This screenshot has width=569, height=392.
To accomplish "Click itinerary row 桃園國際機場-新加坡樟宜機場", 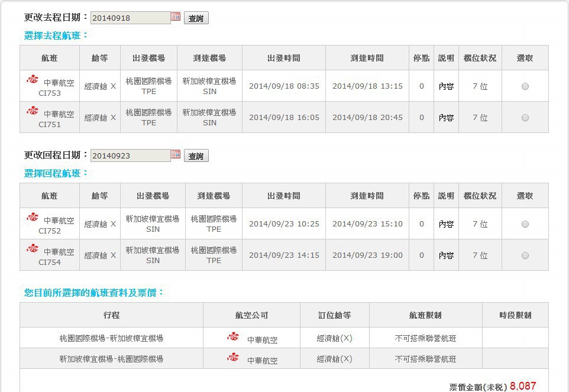I will pos(284,338).
